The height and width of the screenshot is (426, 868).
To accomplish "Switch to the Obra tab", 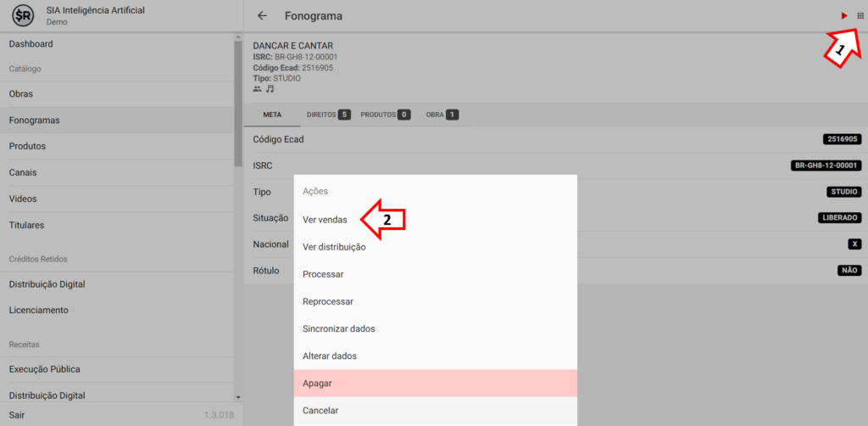I will click(442, 115).
